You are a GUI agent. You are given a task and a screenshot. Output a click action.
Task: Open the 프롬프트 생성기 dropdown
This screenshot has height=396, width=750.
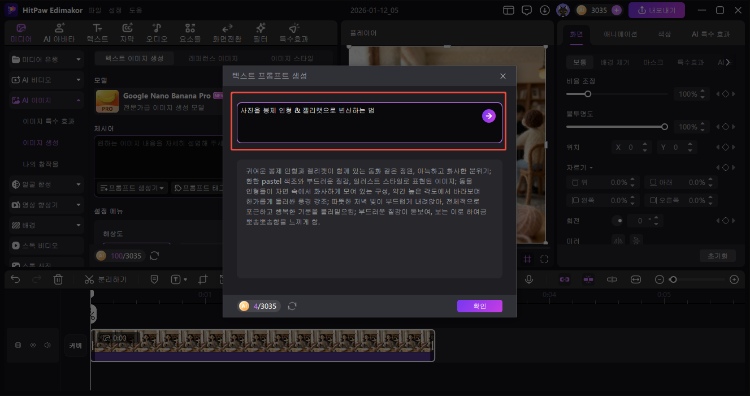pos(132,188)
